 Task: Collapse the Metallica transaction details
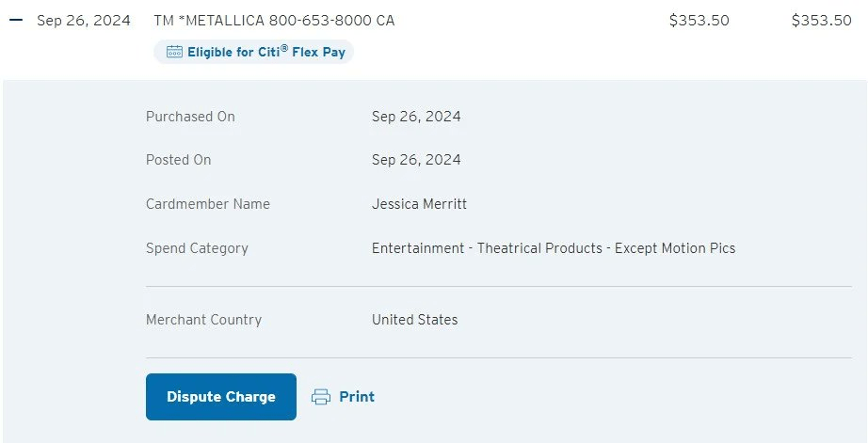point(15,21)
